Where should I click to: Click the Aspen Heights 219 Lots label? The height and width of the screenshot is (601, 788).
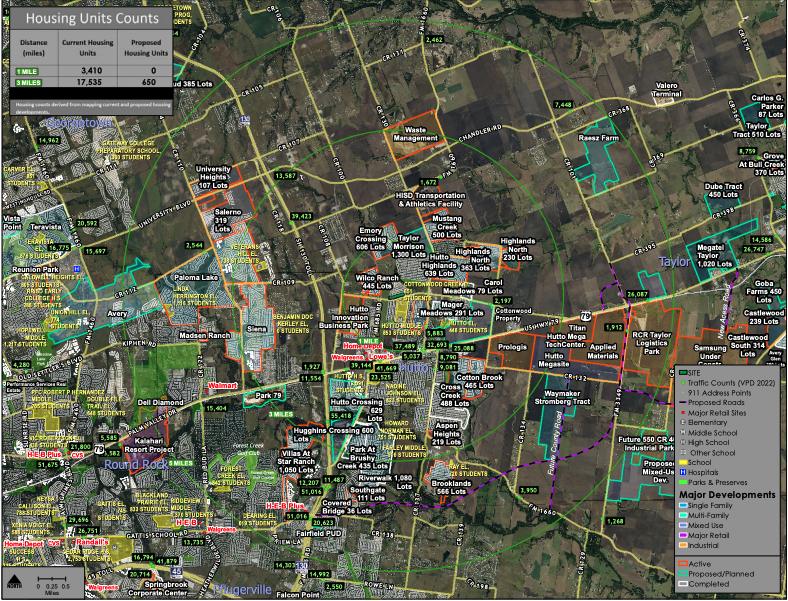(446, 434)
